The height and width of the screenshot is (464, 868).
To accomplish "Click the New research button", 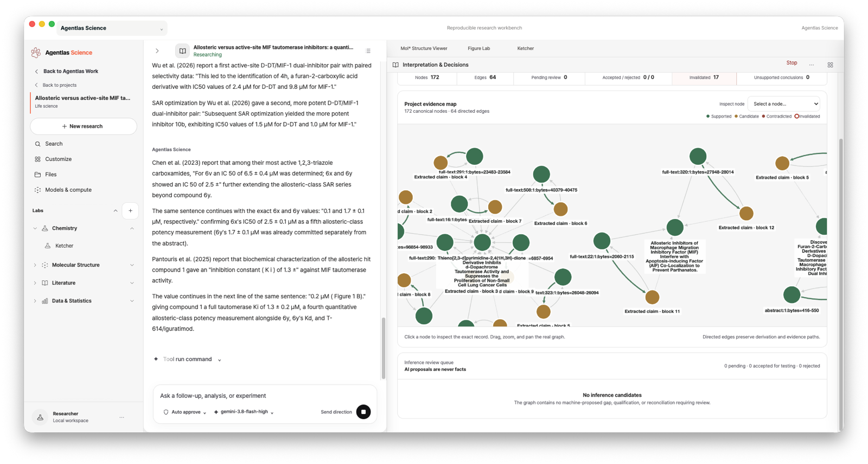I will [x=83, y=126].
